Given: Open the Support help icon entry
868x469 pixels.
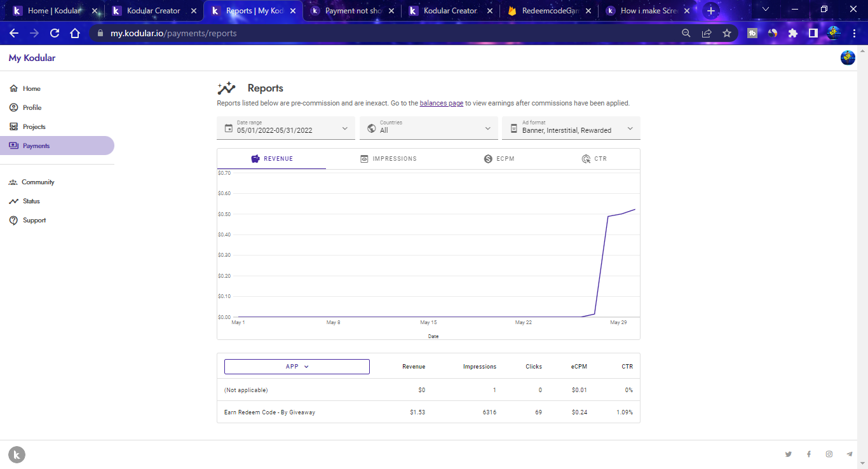Looking at the screenshot, I should tap(14, 221).
